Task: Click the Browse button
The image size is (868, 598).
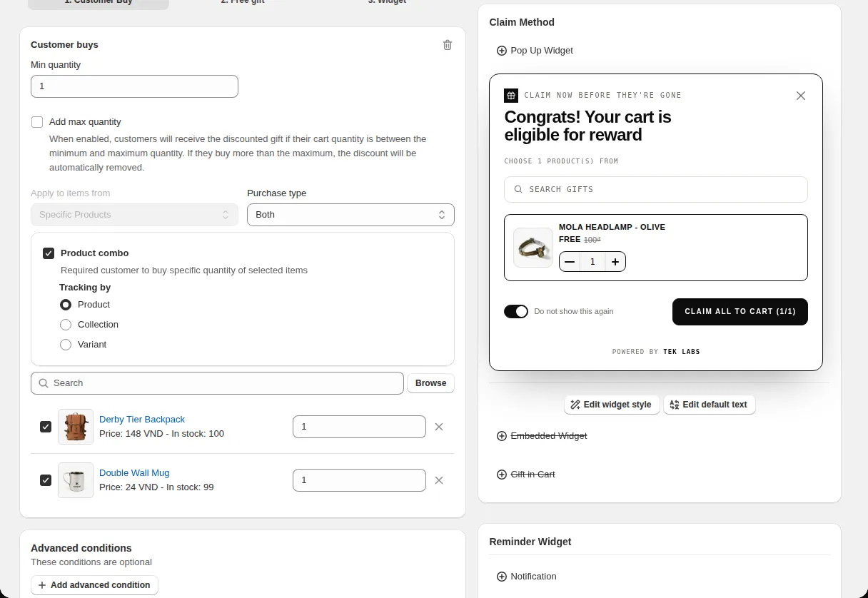Action: tap(430, 383)
